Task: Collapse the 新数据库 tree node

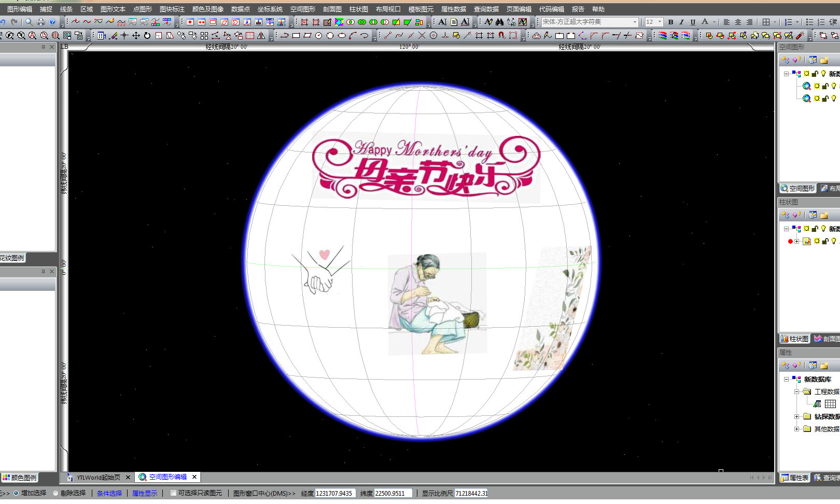Action: tap(786, 379)
